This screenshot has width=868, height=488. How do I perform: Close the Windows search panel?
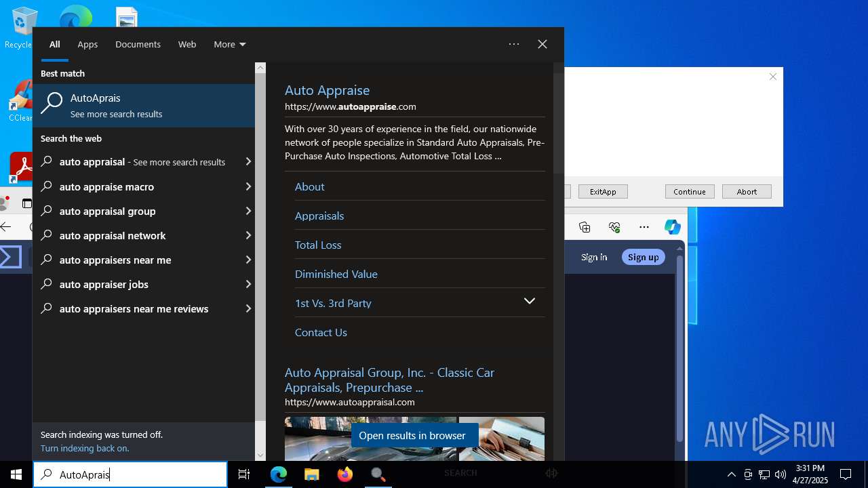[542, 44]
